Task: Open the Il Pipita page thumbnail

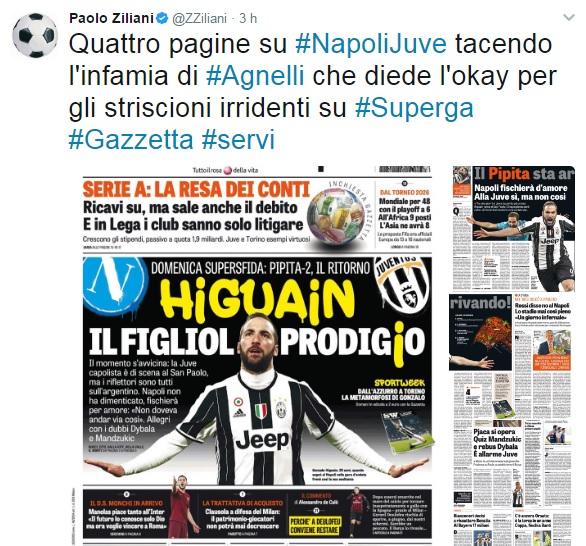Action: click(513, 228)
